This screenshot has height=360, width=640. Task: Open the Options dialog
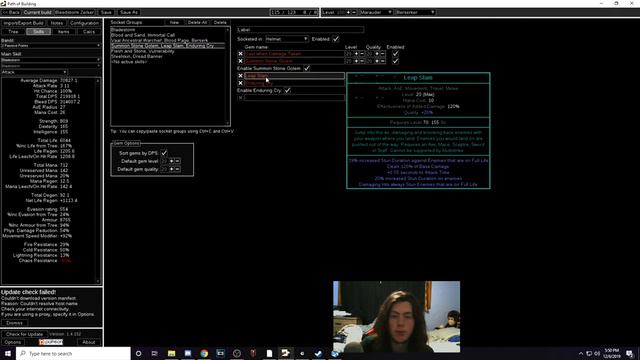click(x=13, y=342)
